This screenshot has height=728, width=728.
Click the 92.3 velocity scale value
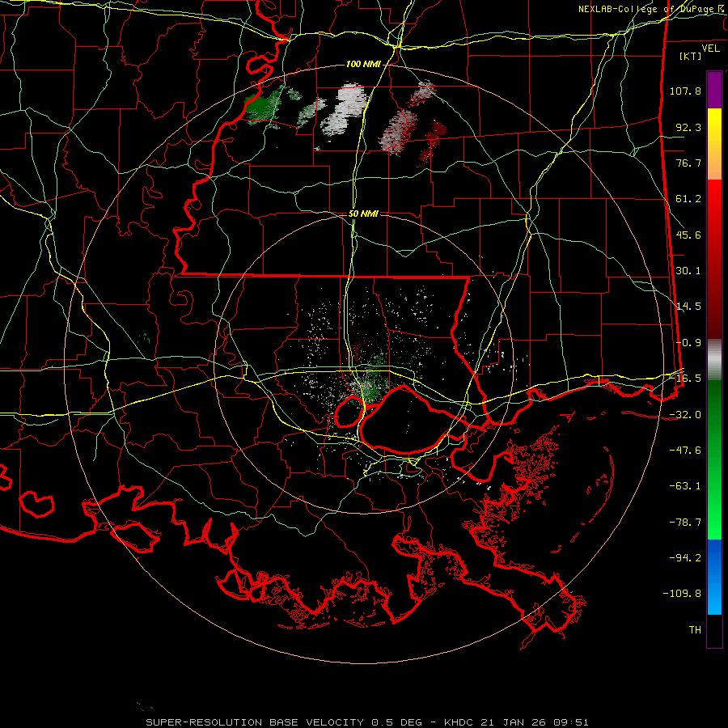click(688, 127)
